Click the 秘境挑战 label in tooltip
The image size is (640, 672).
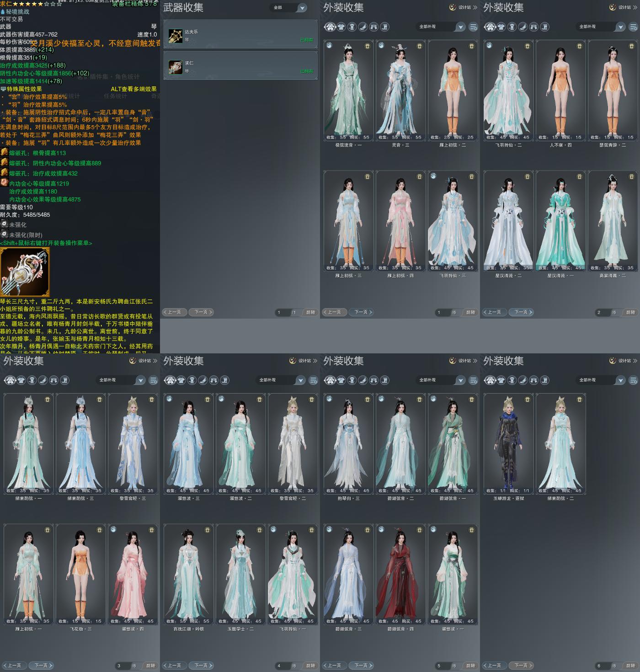point(17,11)
